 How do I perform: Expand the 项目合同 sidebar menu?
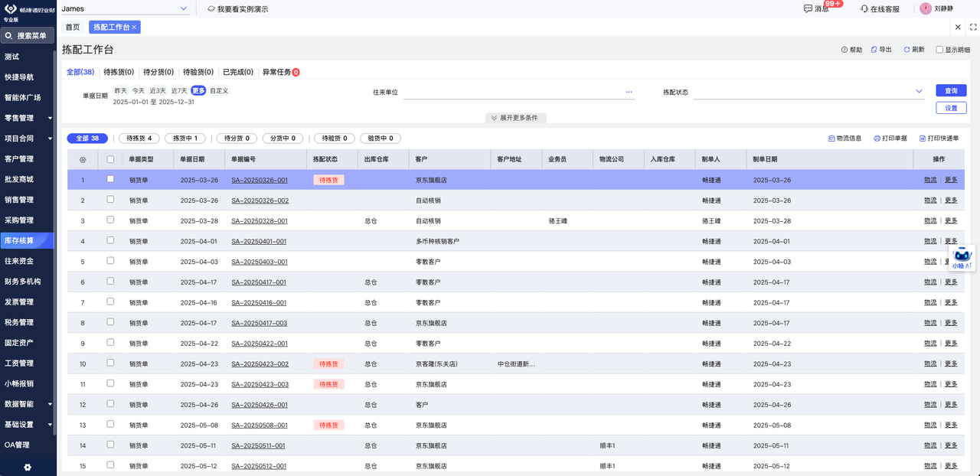(50, 139)
